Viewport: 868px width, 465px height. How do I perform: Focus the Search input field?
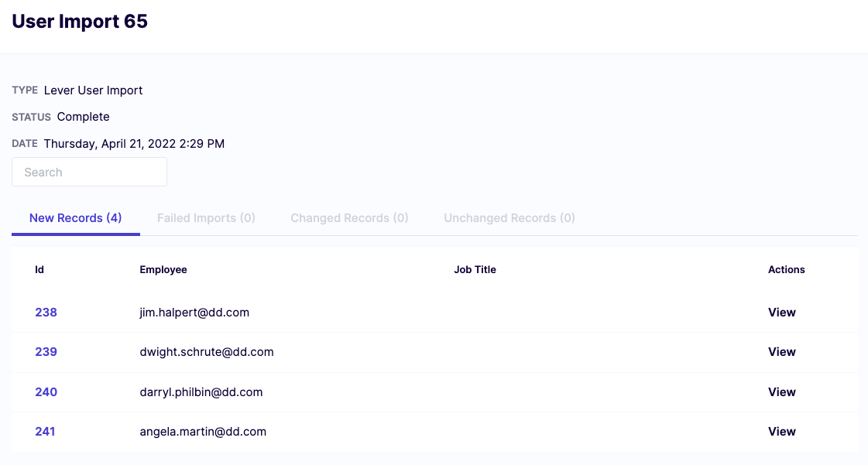click(x=89, y=172)
